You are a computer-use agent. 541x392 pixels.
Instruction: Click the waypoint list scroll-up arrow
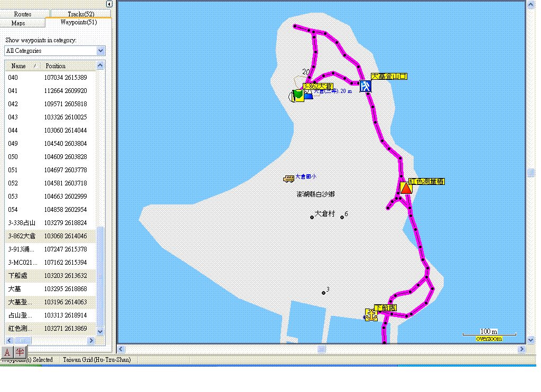point(100,65)
